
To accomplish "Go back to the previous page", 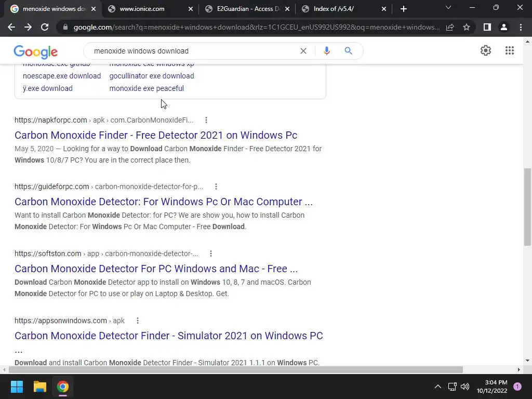I will pyautogui.click(x=11, y=27).
